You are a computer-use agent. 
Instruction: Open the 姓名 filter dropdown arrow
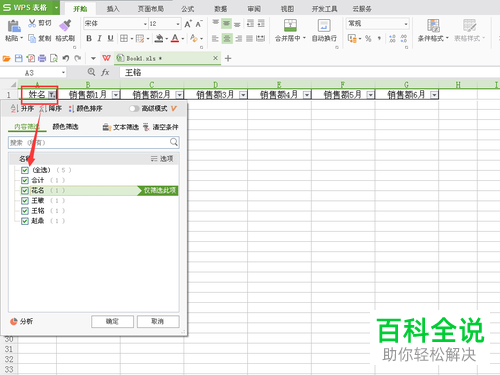pyautogui.click(x=52, y=95)
